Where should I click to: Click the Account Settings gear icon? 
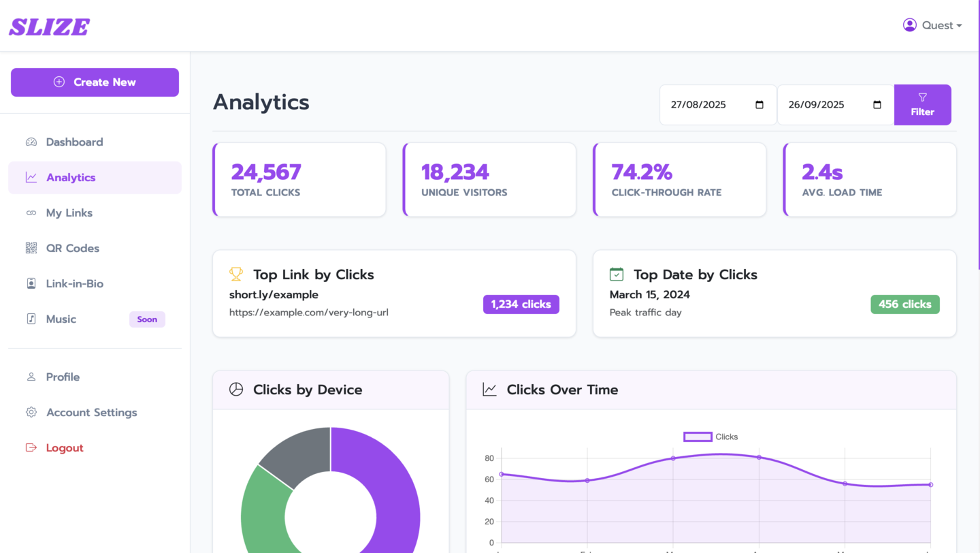point(31,413)
